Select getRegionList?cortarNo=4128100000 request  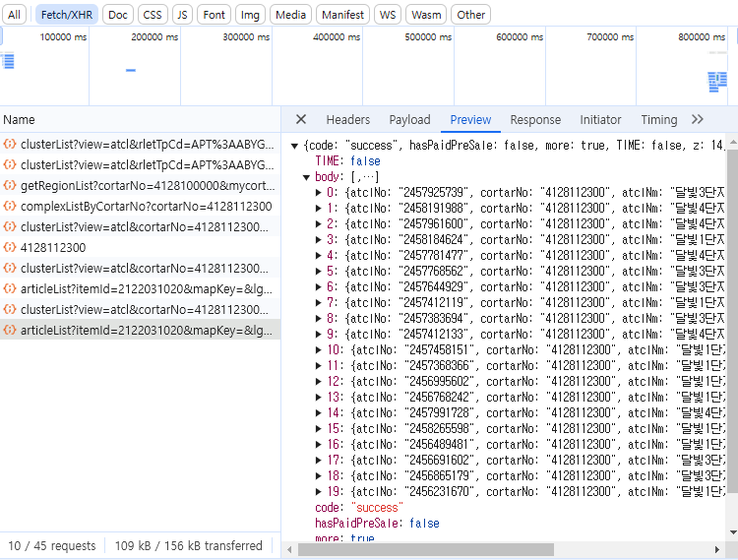click(141, 185)
